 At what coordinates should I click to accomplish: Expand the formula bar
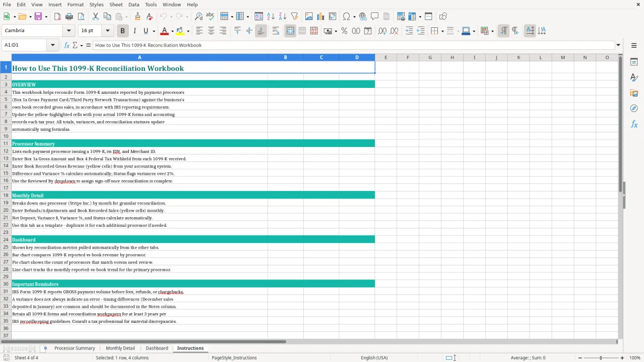coord(618,45)
